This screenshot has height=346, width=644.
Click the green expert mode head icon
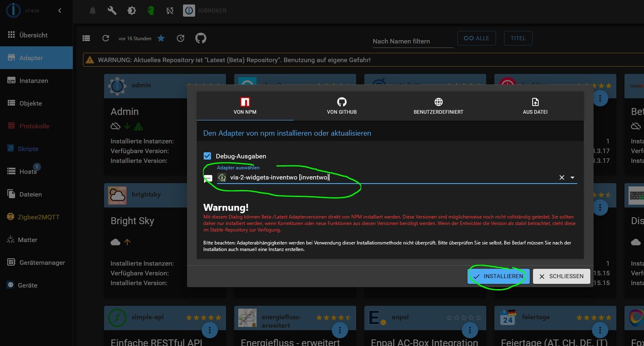[x=151, y=11]
